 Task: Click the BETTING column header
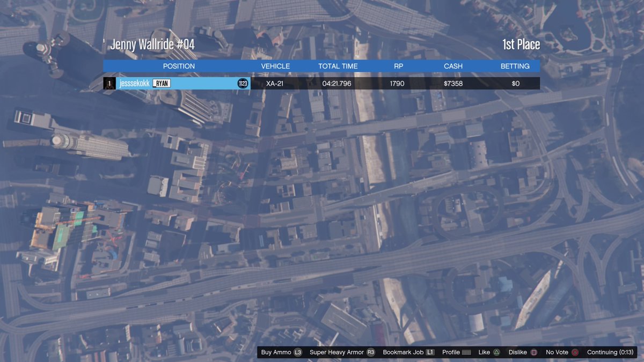click(515, 66)
